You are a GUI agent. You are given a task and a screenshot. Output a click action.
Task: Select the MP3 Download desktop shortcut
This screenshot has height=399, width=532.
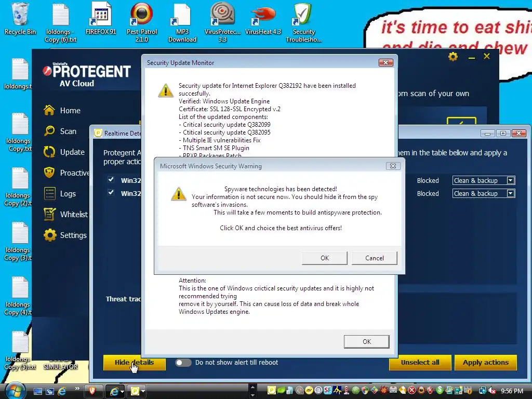[182, 23]
